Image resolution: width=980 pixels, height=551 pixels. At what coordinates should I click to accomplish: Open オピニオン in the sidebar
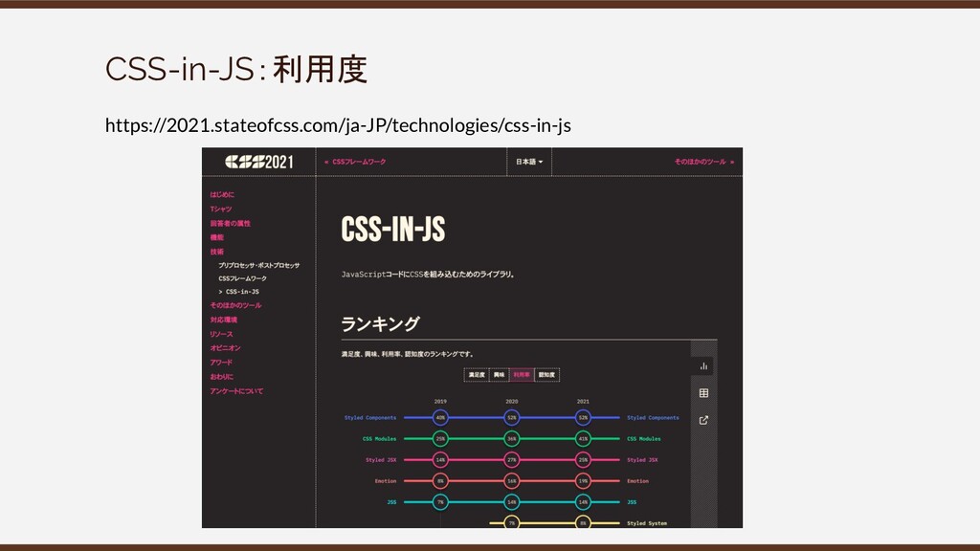[x=225, y=348]
